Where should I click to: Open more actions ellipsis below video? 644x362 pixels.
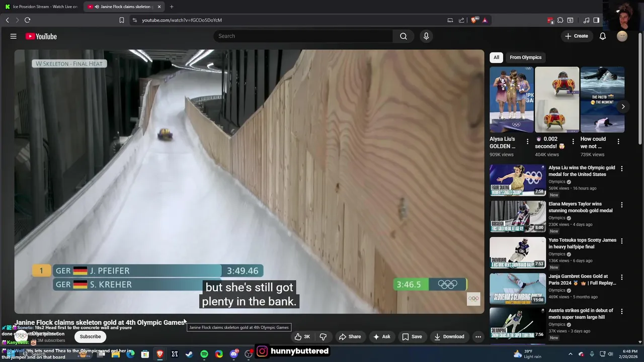click(478, 337)
